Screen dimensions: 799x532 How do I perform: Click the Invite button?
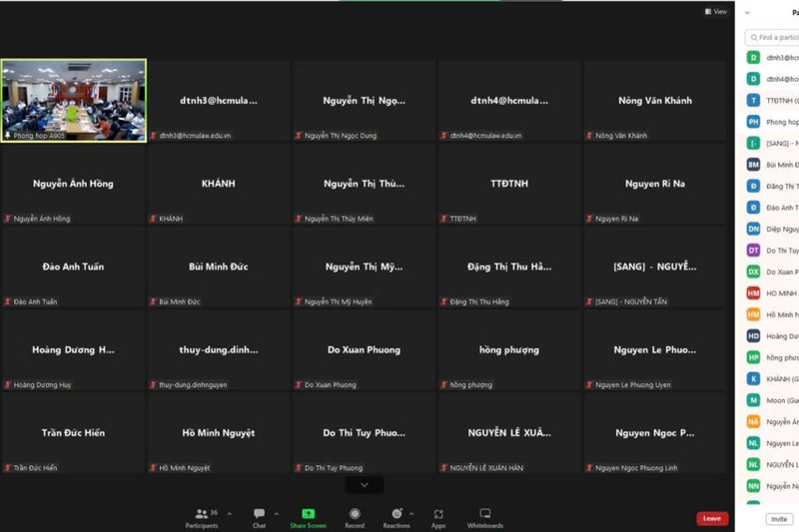point(779,519)
